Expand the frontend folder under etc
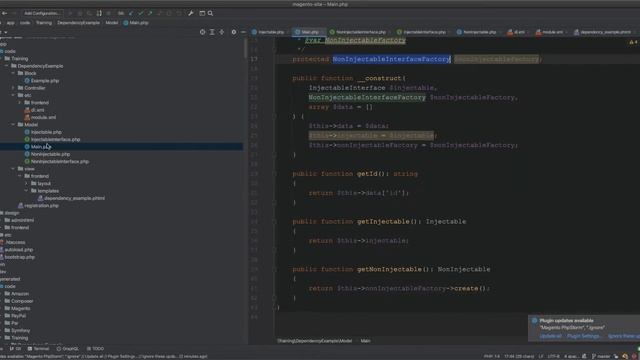 (x=20, y=102)
